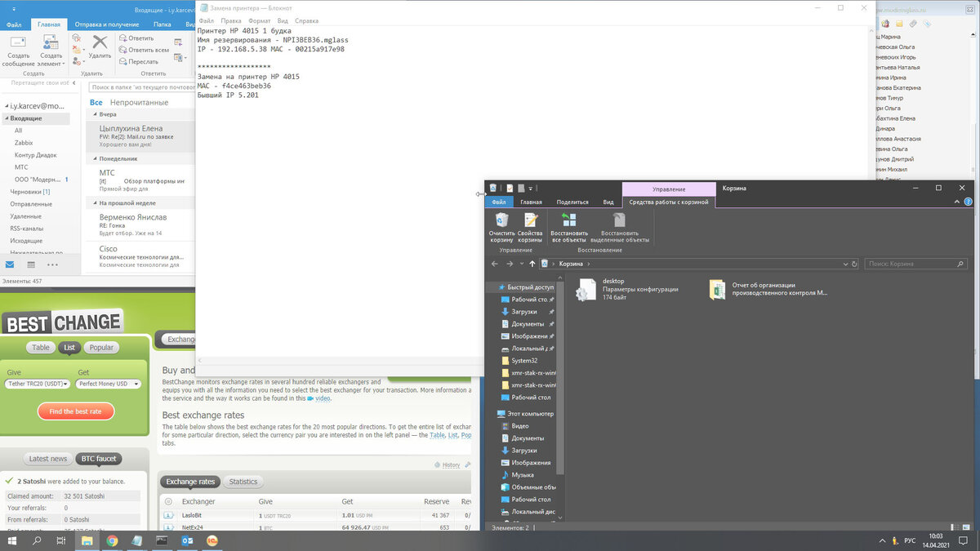This screenshot has width=980, height=551.
Task: Open Outlook navigation more options dots
Action: pyautogui.click(x=52, y=264)
